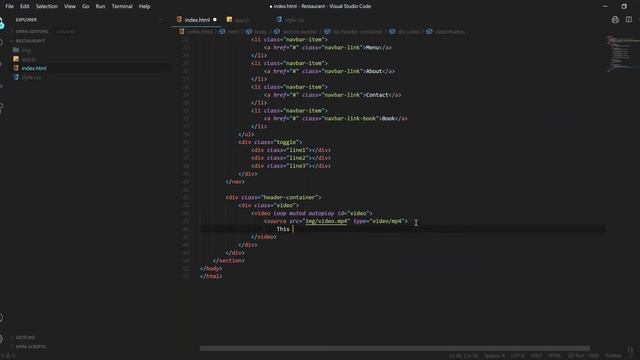Switch to the style.css editor tab

[294, 20]
